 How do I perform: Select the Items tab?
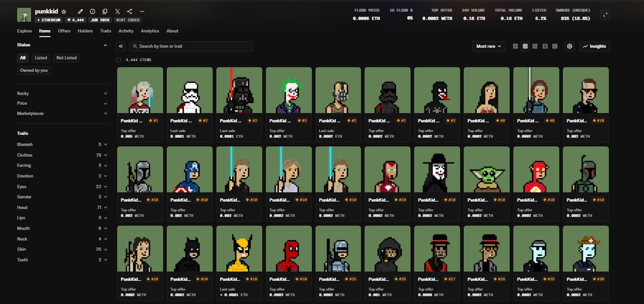[45, 31]
